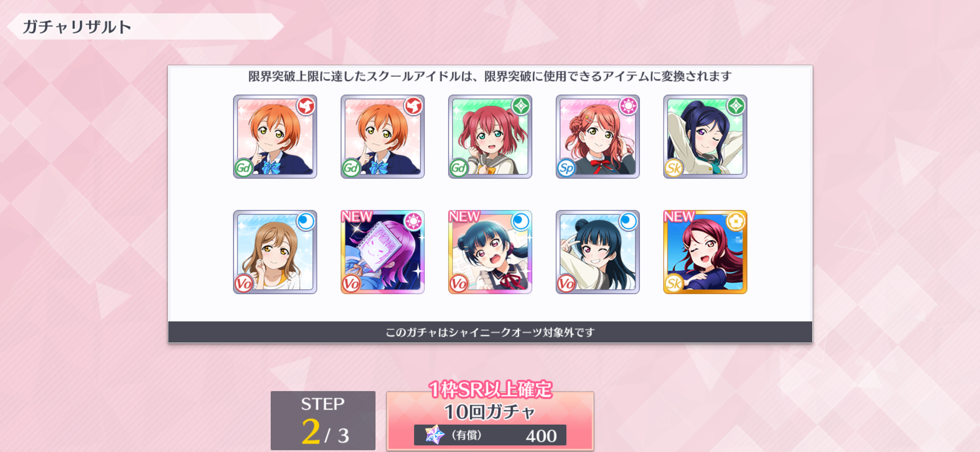Image resolution: width=980 pixels, height=452 pixels.
Task: Select the dark-blue ponytail Sk card
Action: (705, 136)
